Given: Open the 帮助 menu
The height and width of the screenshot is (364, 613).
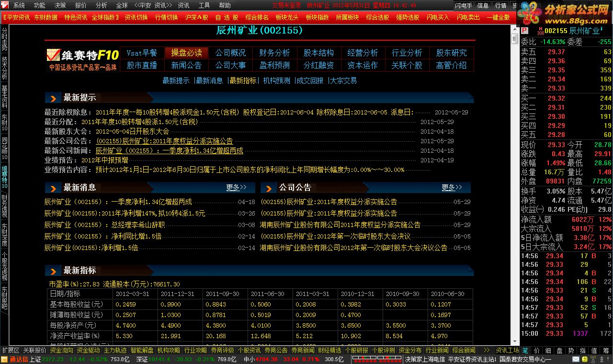Looking at the screenshot, I should [225, 6].
